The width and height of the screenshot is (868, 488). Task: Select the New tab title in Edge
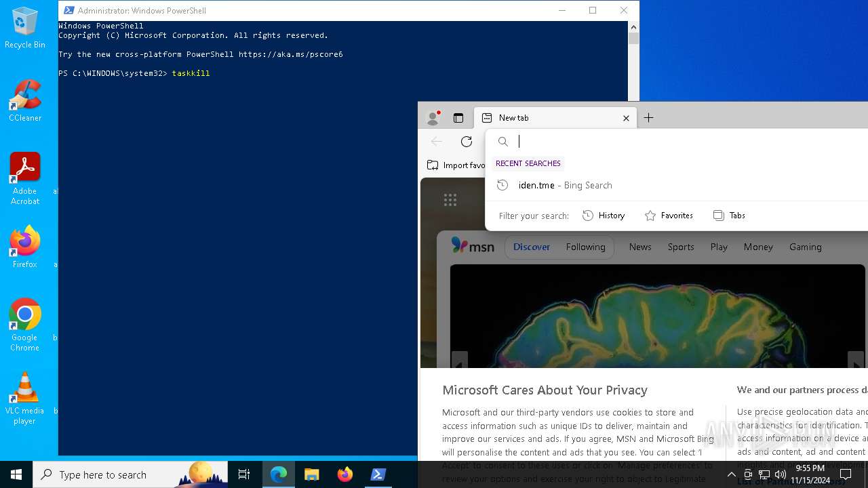click(513, 118)
